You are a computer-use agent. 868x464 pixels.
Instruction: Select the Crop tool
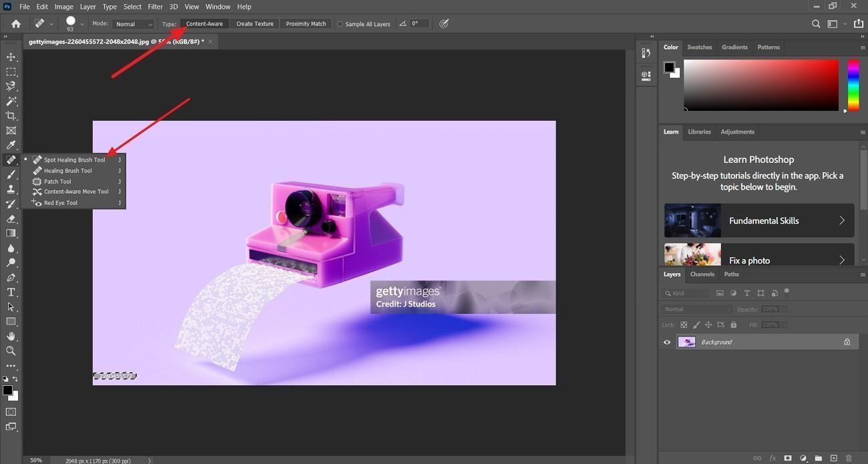click(x=11, y=116)
